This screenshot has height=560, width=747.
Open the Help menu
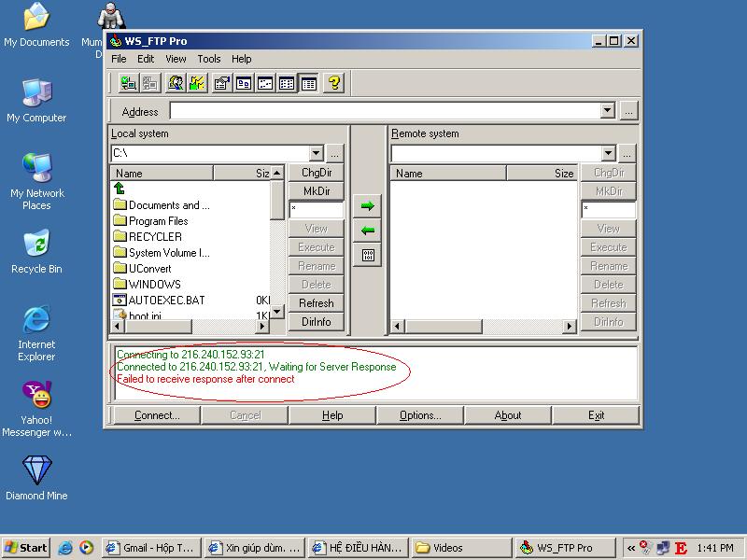[x=242, y=59]
